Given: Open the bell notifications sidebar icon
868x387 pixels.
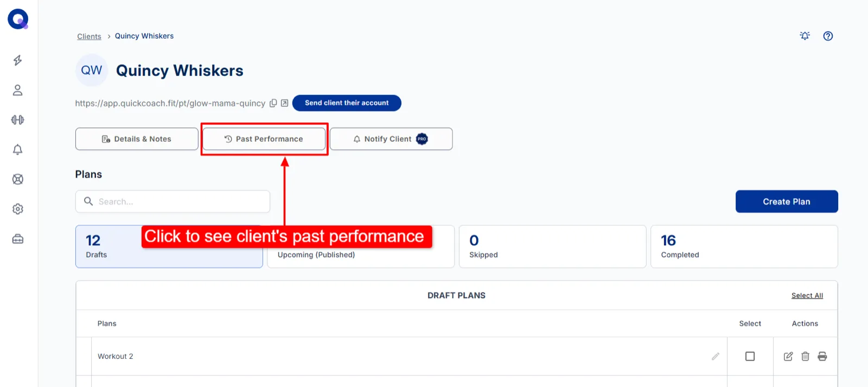Looking at the screenshot, I should click(x=18, y=150).
